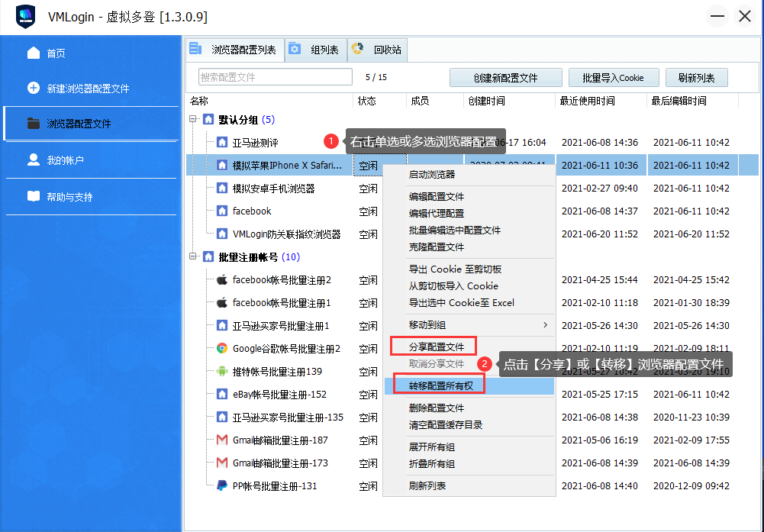The width and height of the screenshot is (764, 532).
Task: Click 分享配置文件 menu entry
Action: pyautogui.click(x=437, y=347)
